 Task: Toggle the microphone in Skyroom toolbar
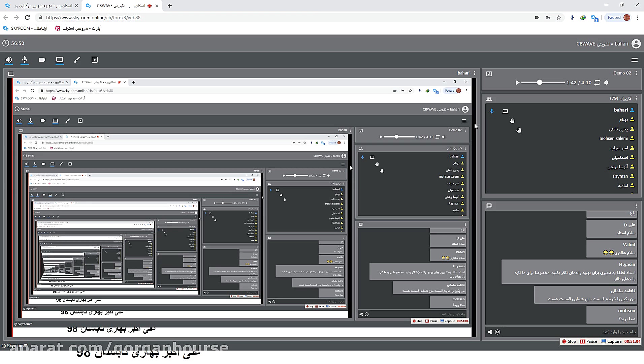pos(25,60)
